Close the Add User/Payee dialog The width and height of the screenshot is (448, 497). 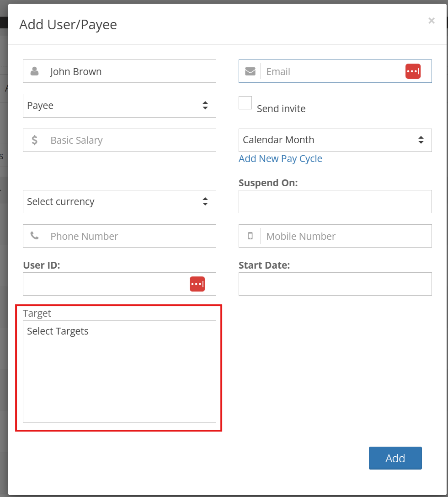(x=431, y=21)
